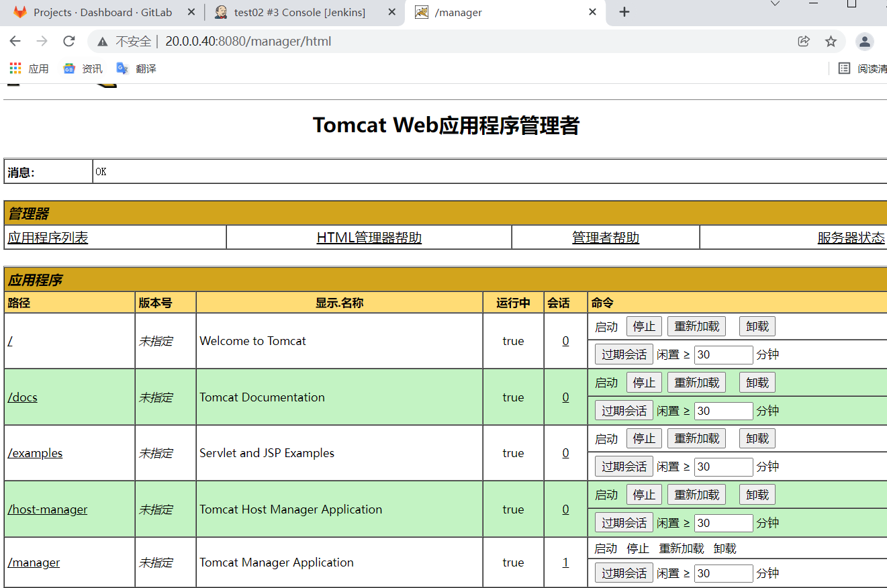
Task: Open the share icon in address bar
Action: pos(804,42)
